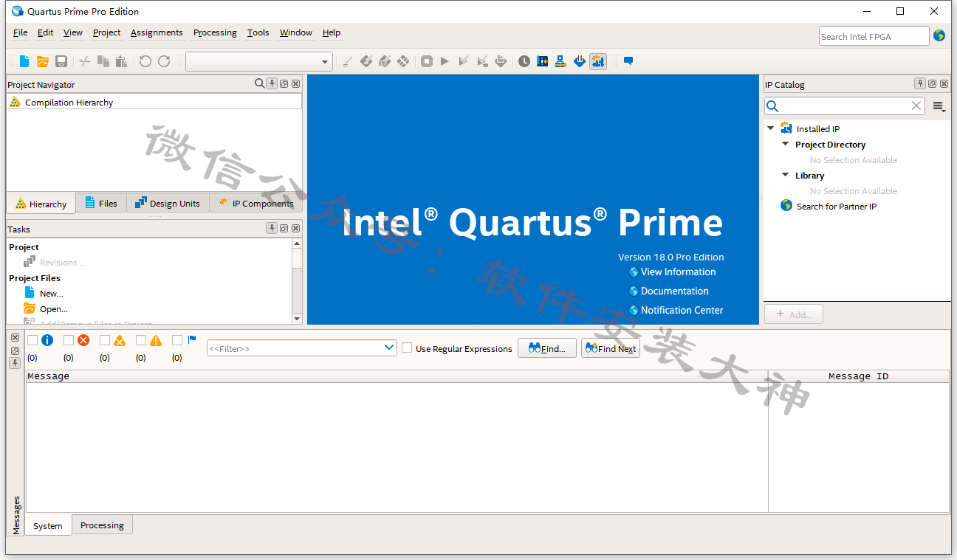
Task: Select Compilation Hierarchy row
Action: (154, 102)
